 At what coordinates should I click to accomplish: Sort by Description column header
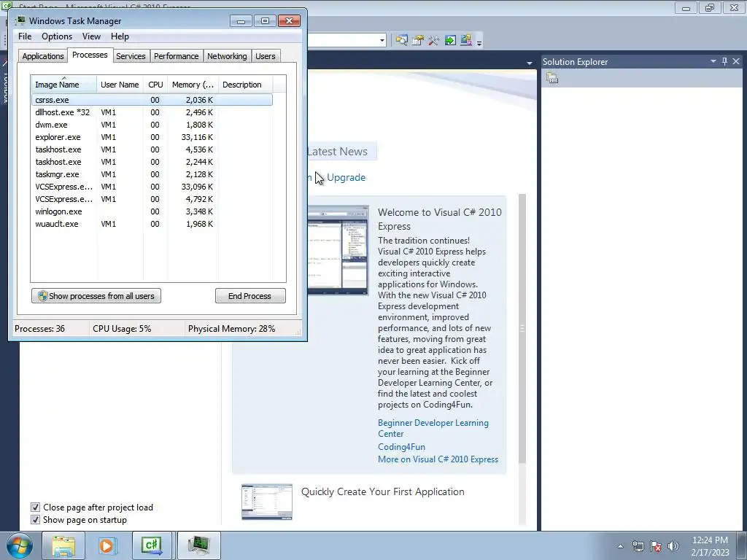pyautogui.click(x=245, y=84)
